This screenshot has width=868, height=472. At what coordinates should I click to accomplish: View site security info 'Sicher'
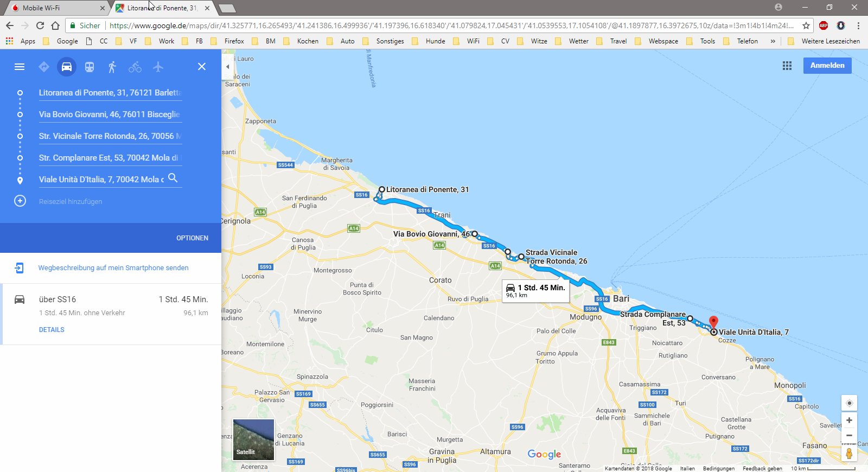85,25
